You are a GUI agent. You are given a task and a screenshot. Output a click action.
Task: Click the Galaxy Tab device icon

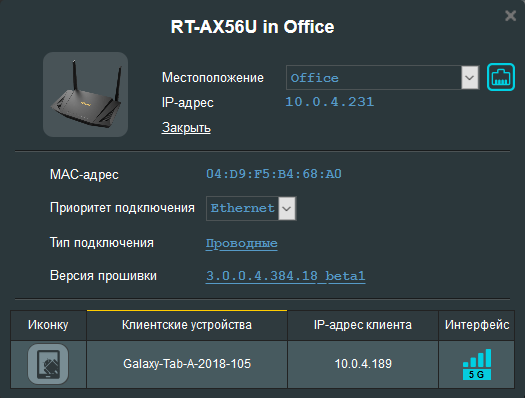coord(48,364)
